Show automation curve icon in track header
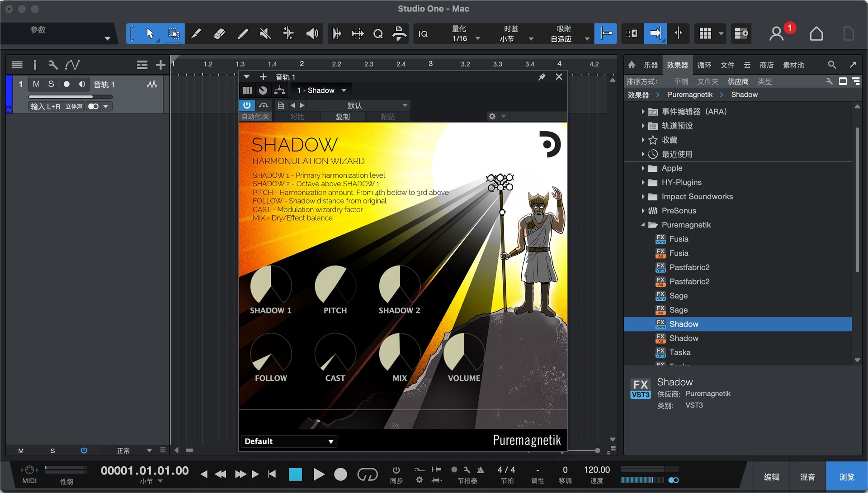This screenshot has height=493, width=868. pos(72,65)
